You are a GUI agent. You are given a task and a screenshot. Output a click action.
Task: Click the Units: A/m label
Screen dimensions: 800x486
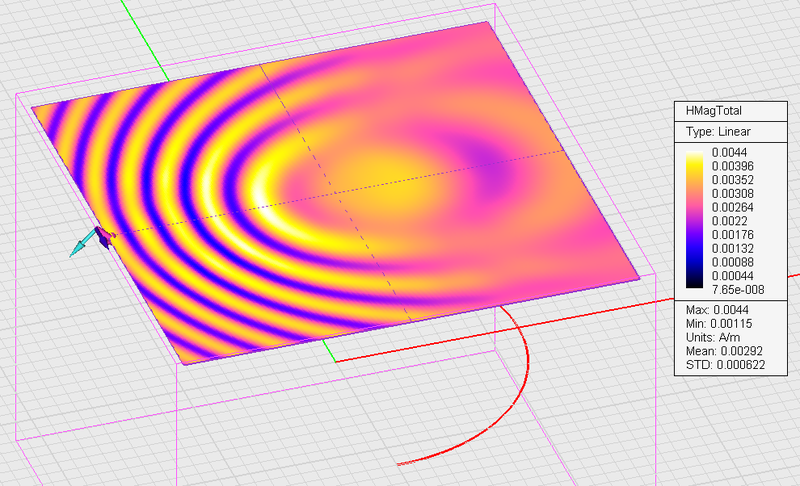pyautogui.click(x=712, y=338)
